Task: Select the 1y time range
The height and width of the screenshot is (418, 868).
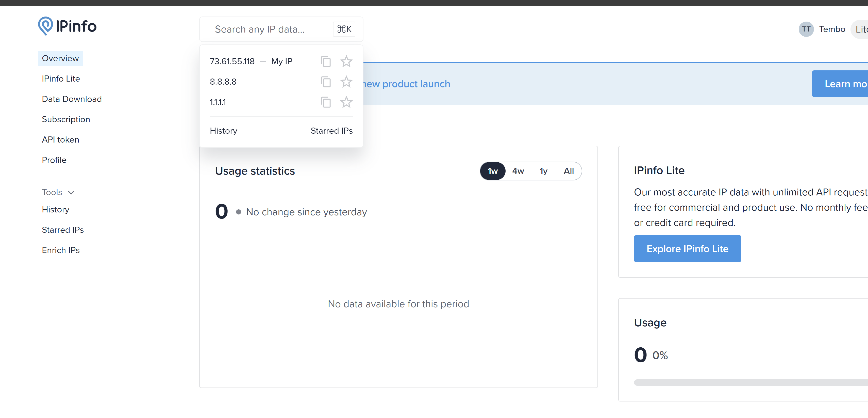Action: (543, 171)
